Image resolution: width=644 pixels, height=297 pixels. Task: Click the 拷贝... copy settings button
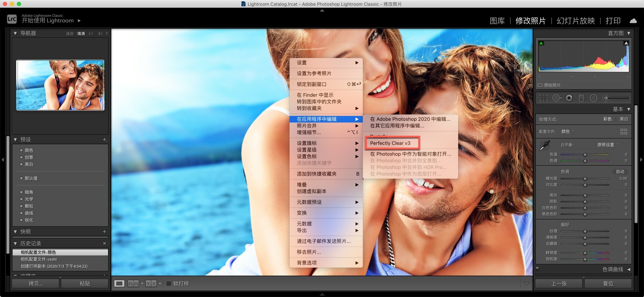(36, 284)
